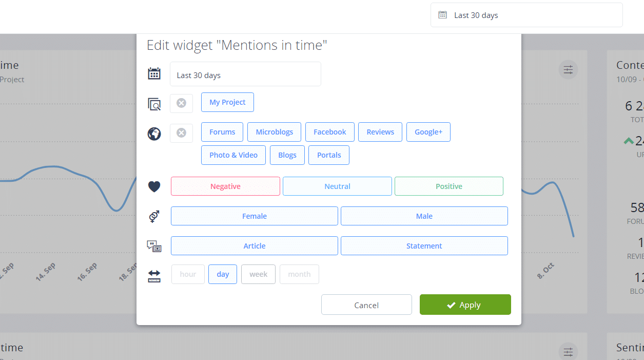
Task: Open the widget's Last 30 days dropdown
Action: point(245,74)
